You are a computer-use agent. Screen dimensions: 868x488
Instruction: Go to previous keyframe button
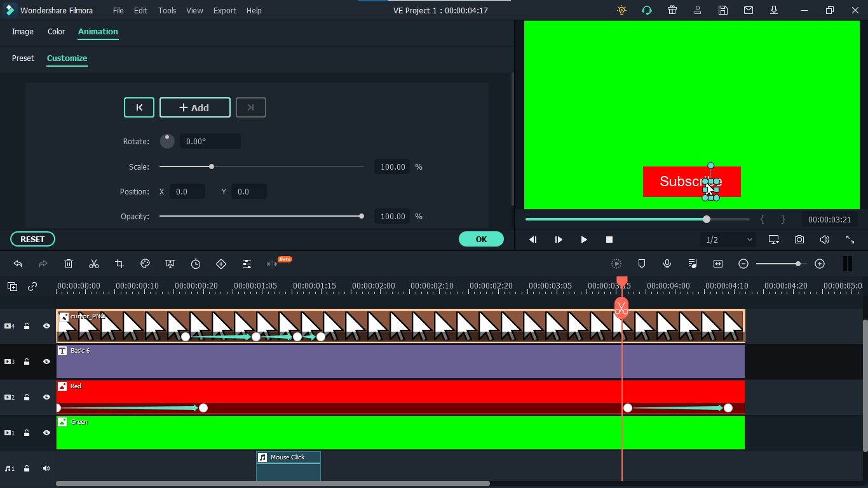click(x=139, y=107)
